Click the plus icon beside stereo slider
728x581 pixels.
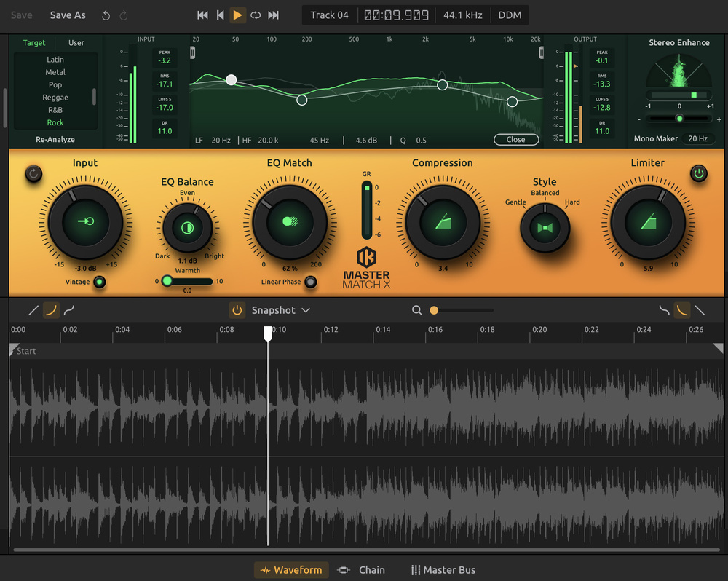pyautogui.click(x=719, y=119)
